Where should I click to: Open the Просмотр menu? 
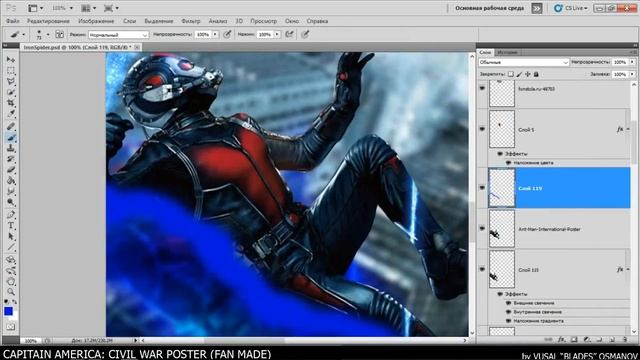coord(263,21)
